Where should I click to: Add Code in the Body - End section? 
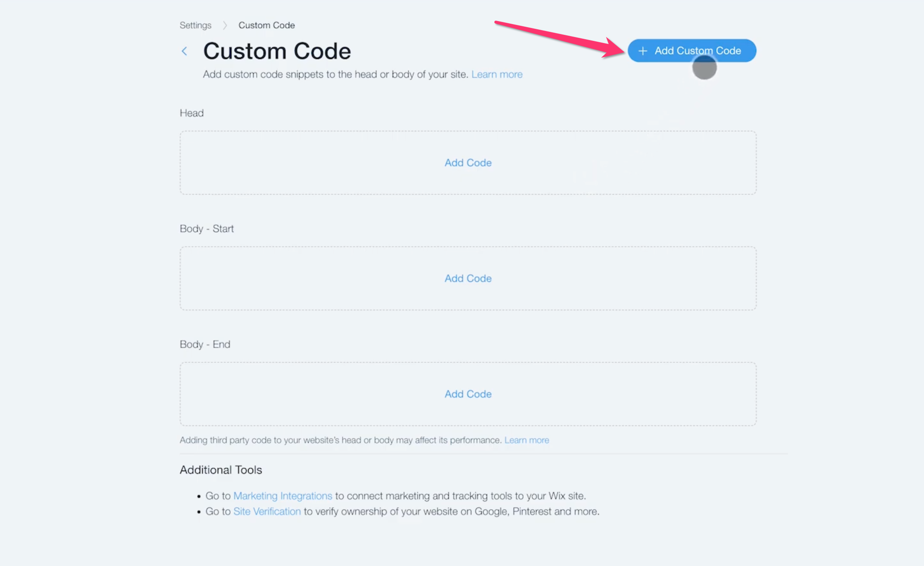[x=468, y=394]
